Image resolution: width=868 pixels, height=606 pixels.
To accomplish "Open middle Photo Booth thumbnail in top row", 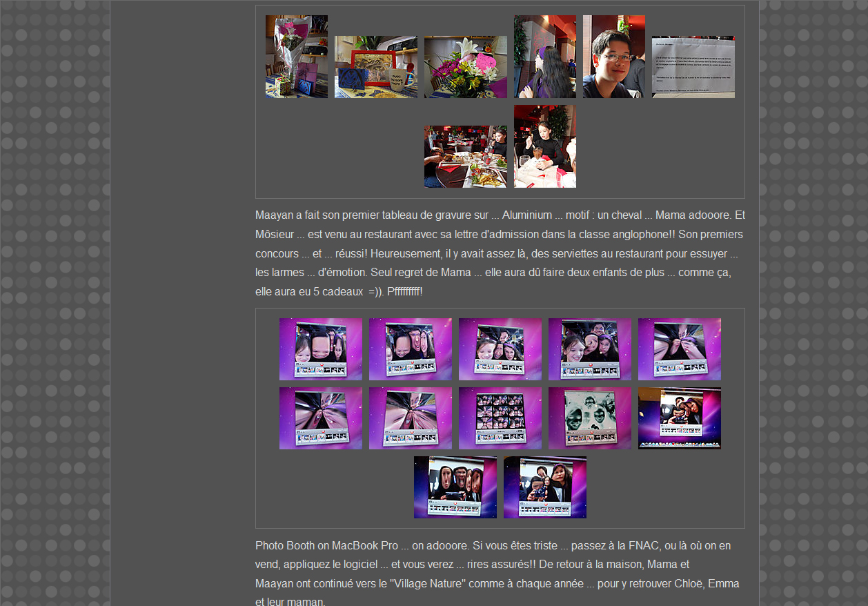I will tap(500, 349).
